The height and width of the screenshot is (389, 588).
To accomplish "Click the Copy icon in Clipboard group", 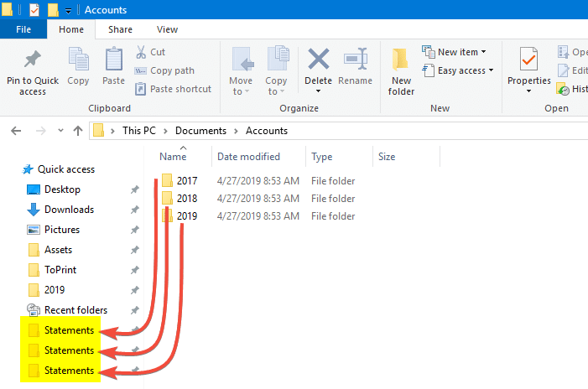I will pyautogui.click(x=78, y=59).
